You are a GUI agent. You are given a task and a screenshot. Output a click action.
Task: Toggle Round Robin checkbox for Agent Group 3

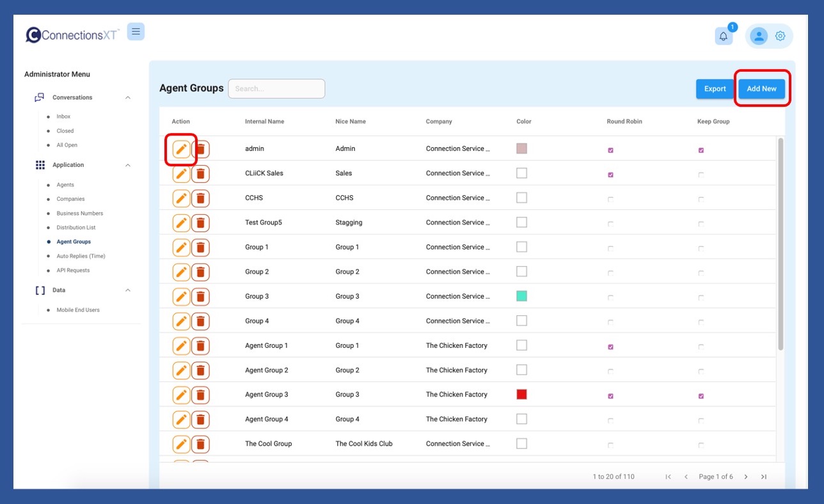click(x=610, y=396)
